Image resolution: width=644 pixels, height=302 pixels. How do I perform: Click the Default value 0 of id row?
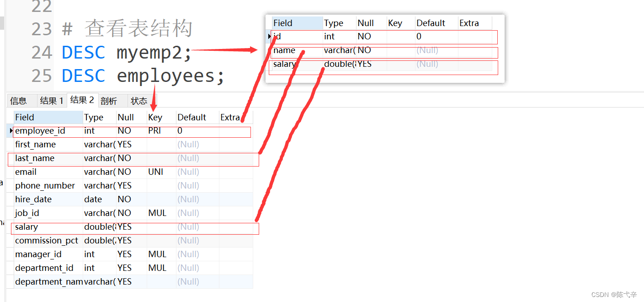(x=436, y=37)
